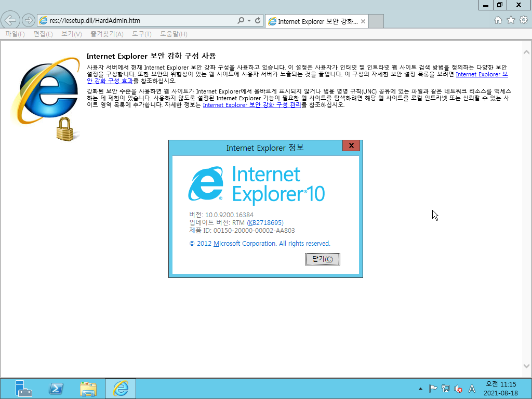
Task: Click the Forward navigation arrow
Action: 29,20
